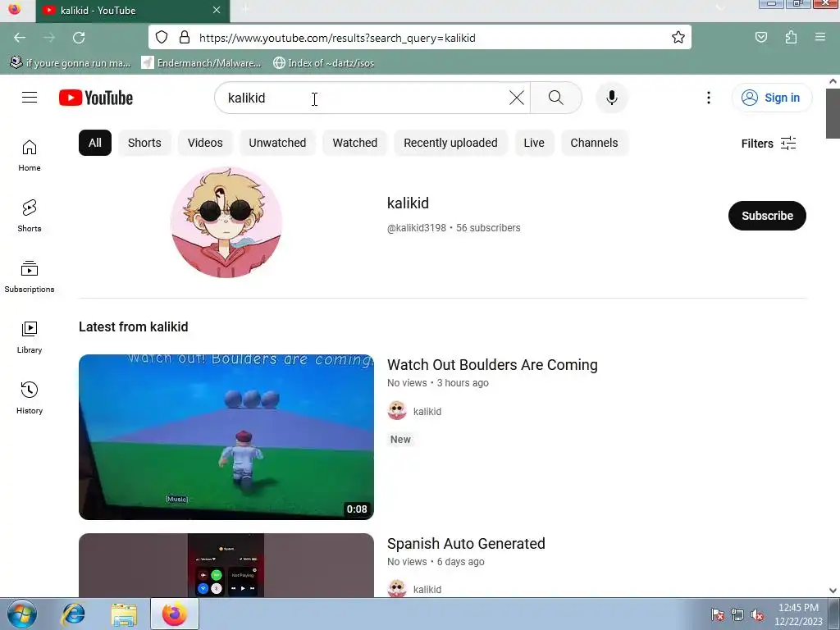Open History in sidebar
This screenshot has height=630, width=840.
[x=30, y=398]
